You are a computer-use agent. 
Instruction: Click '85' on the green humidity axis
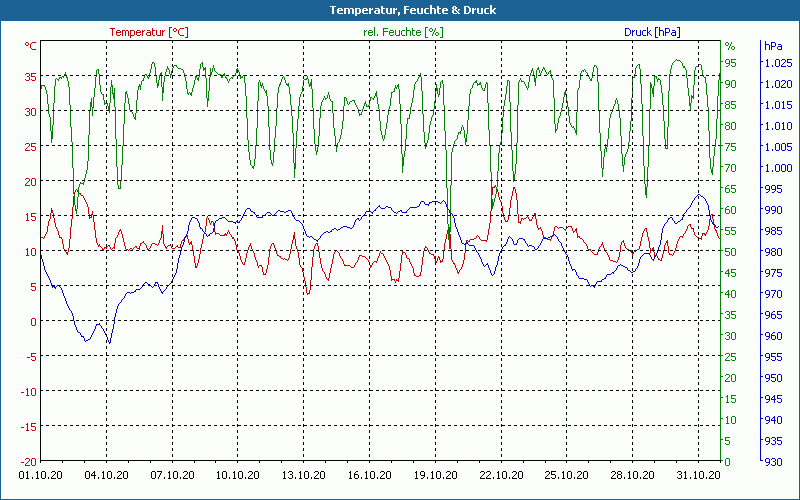[731, 105]
